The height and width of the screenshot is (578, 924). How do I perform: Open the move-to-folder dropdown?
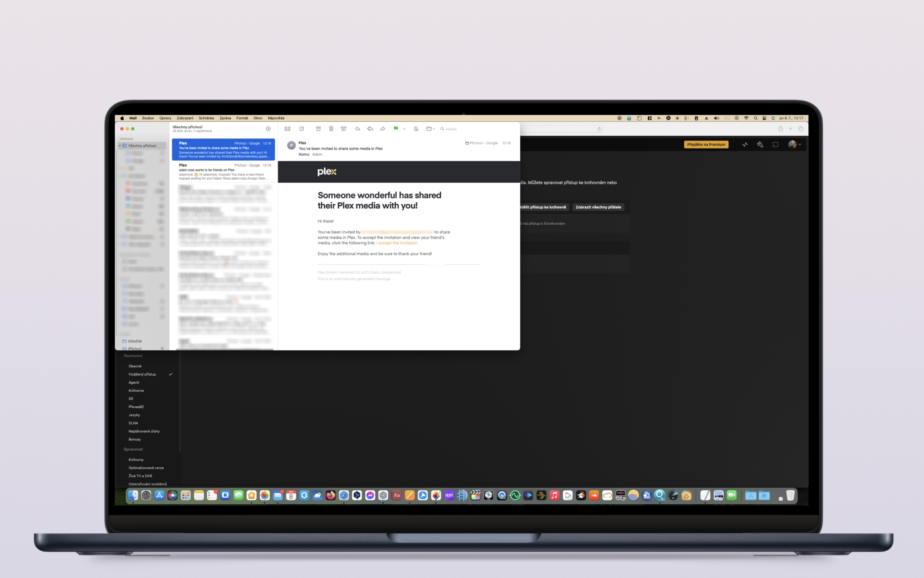point(430,129)
